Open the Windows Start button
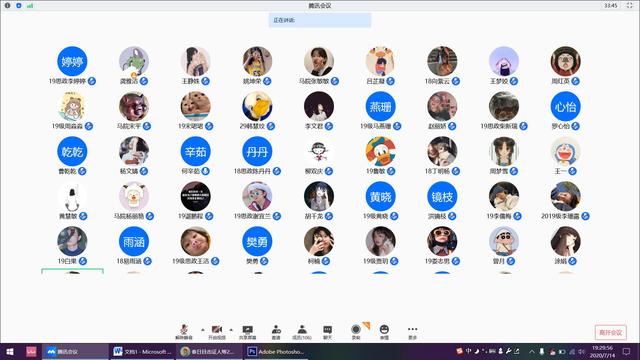The width and height of the screenshot is (640, 360). point(10,351)
